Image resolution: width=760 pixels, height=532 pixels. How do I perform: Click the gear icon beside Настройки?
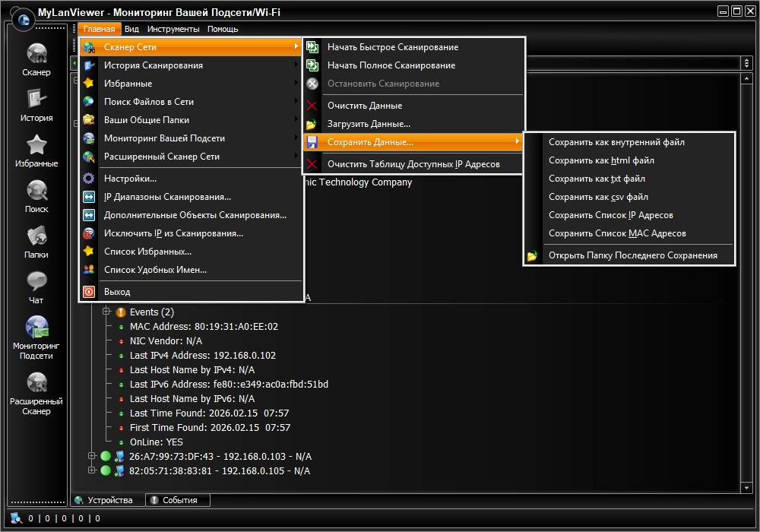coord(89,179)
